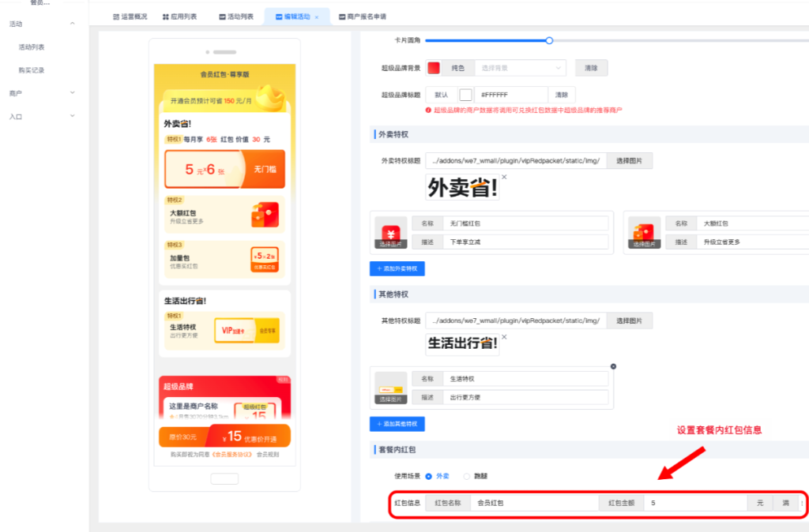809x532 pixels.
Task: Expand the 入口 sidebar section
Action: point(73,116)
